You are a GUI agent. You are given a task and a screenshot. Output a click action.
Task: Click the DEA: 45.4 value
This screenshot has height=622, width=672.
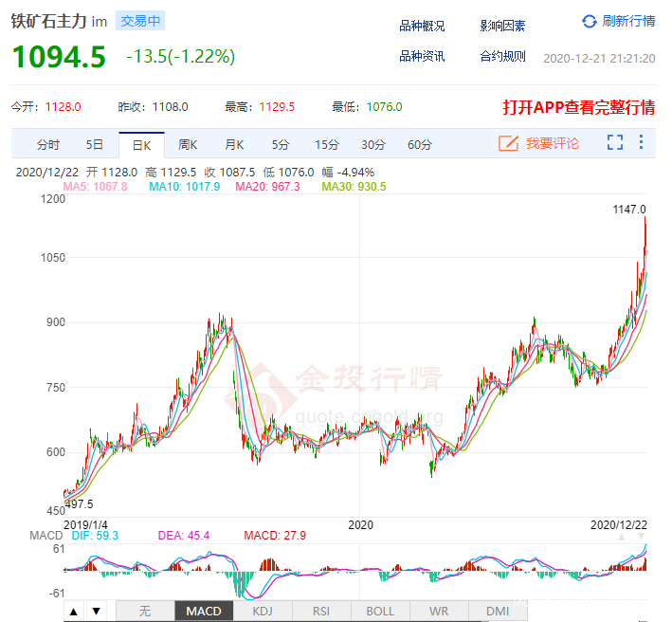tap(184, 536)
